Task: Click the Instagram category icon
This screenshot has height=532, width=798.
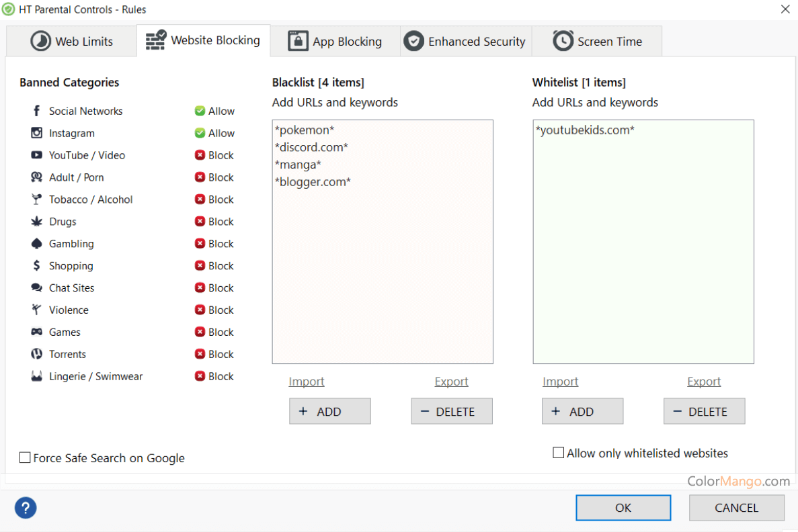Action: (36, 133)
